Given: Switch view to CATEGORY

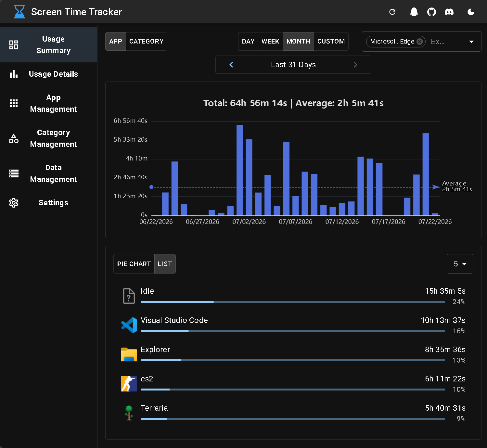Looking at the screenshot, I should (146, 41).
